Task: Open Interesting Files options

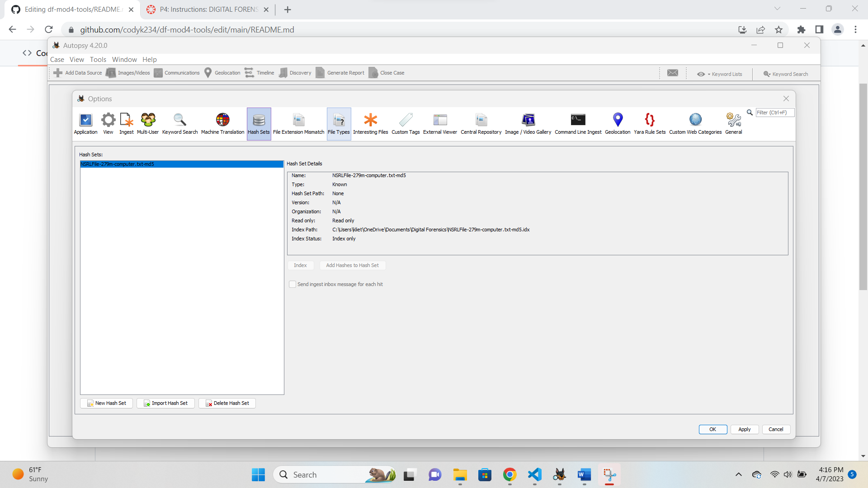Action: [370, 123]
